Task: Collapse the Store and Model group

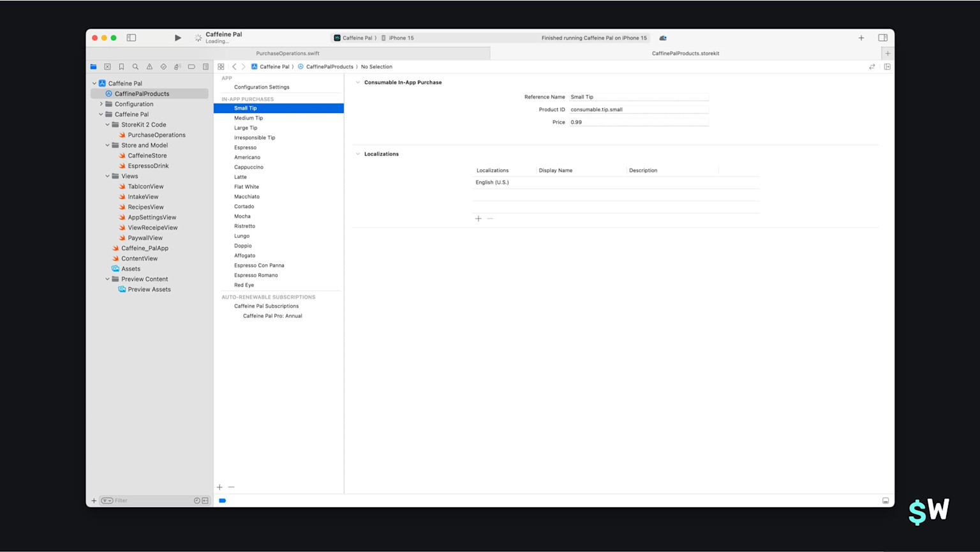Action: 107,145
